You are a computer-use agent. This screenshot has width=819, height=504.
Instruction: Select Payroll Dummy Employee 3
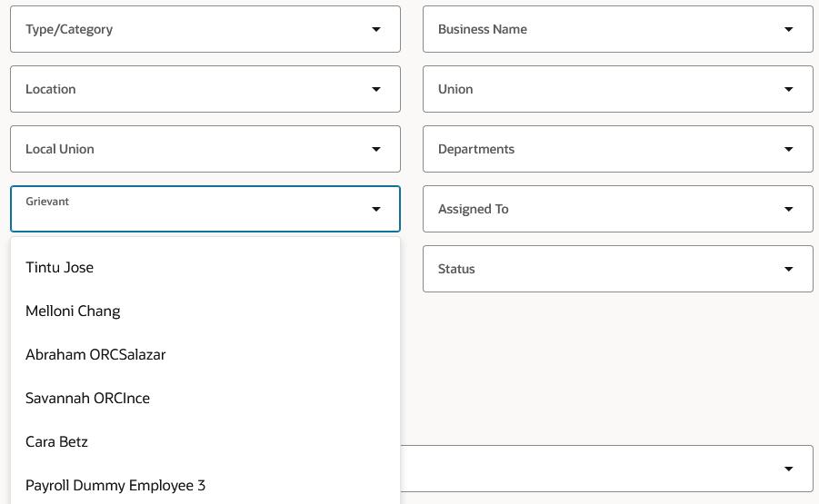(205, 485)
